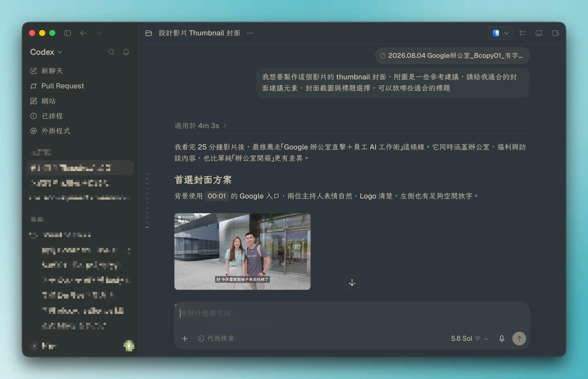The width and height of the screenshot is (588, 379).
Task: Go back with the left arrow
Action: tap(83, 33)
